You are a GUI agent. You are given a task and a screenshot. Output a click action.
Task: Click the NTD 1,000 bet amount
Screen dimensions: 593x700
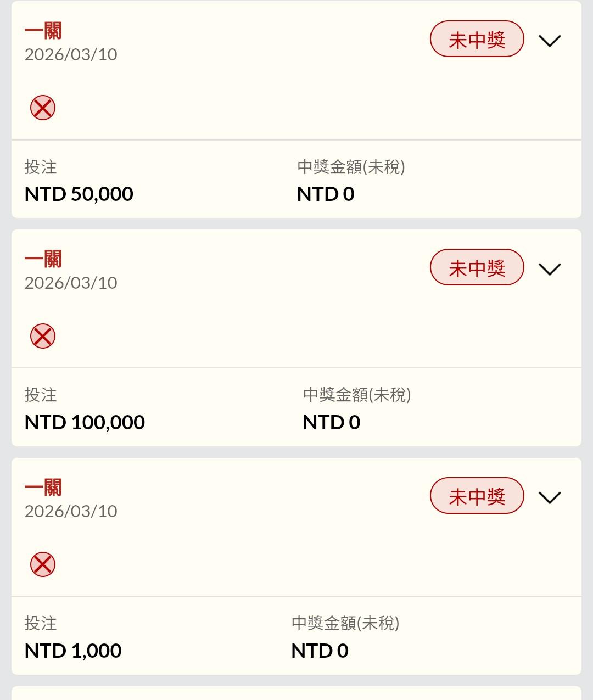pos(73,651)
